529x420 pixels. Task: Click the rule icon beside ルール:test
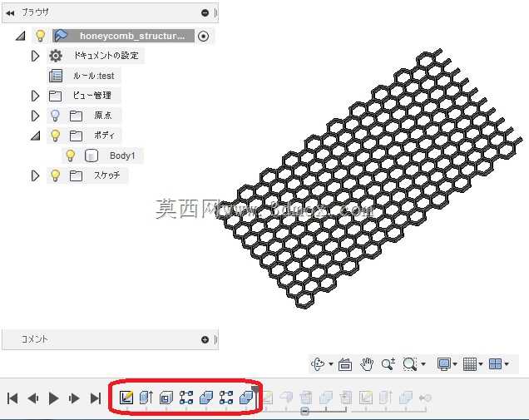click(56, 76)
